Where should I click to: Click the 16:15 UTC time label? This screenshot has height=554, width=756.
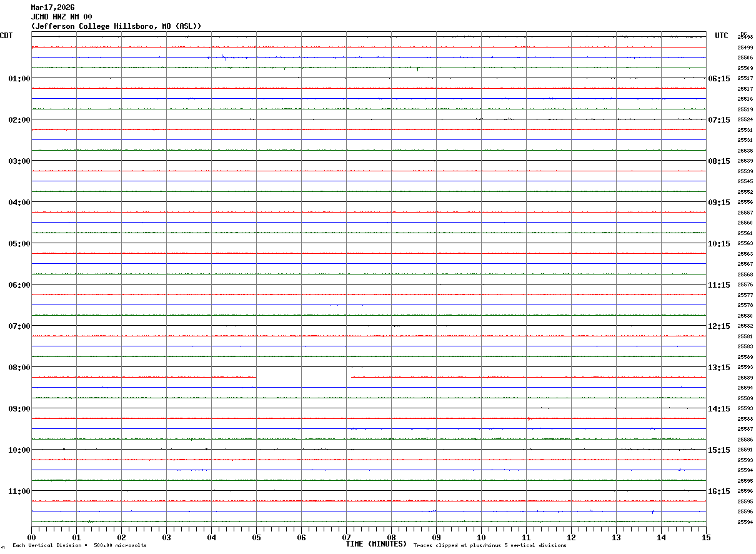tap(719, 491)
